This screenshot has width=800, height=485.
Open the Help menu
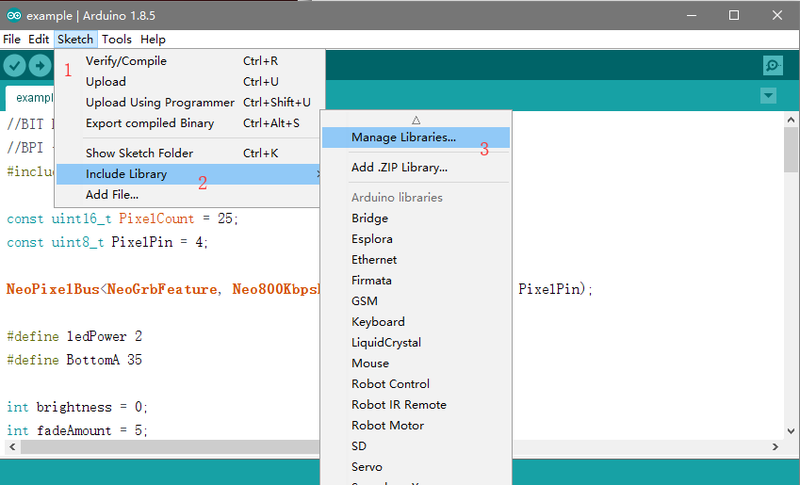point(153,39)
